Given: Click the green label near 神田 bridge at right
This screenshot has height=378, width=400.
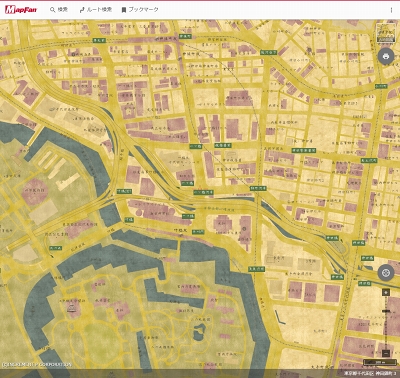Looking at the screenshot, I should click(358, 243).
